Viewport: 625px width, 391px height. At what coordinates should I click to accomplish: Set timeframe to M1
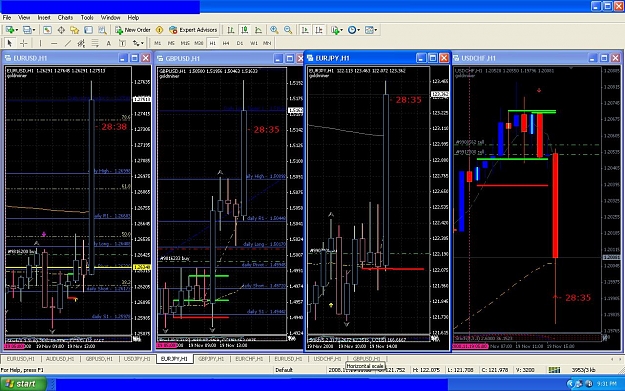point(158,43)
